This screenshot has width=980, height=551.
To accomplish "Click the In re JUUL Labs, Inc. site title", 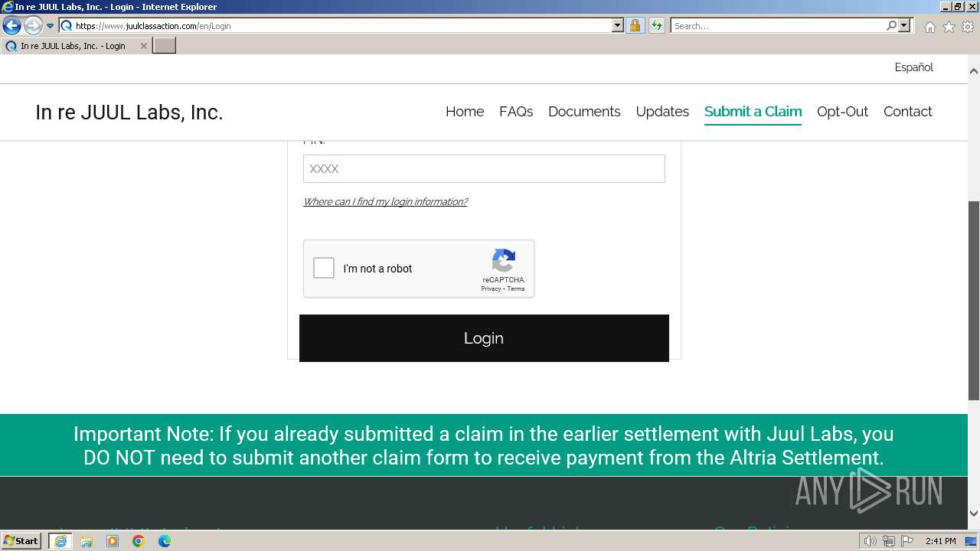I will click(x=129, y=112).
